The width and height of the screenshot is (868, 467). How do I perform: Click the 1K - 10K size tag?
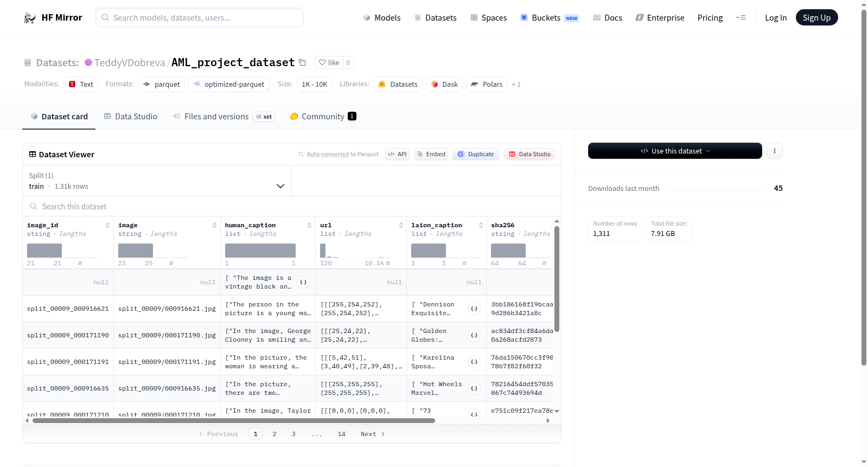click(314, 84)
